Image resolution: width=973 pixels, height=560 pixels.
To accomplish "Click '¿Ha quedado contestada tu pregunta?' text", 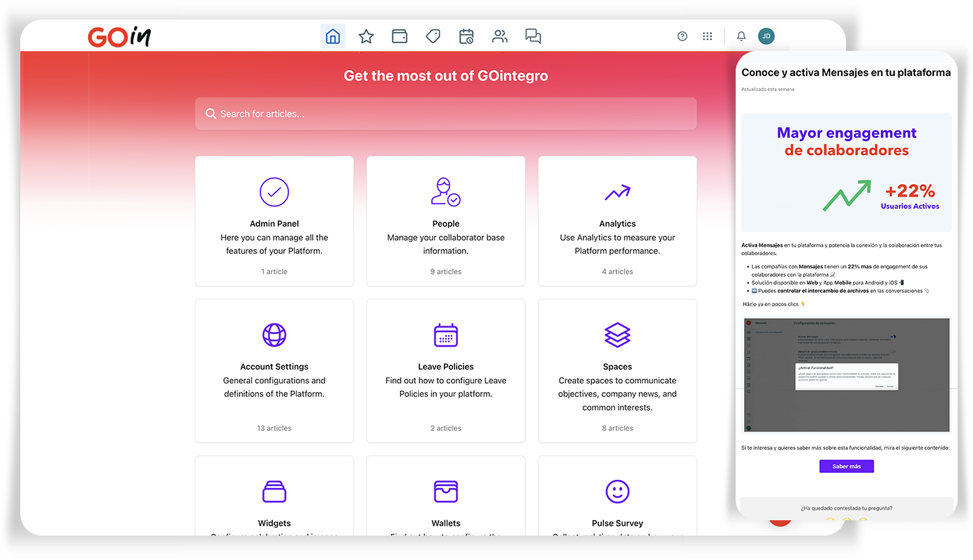I will pos(846,508).
